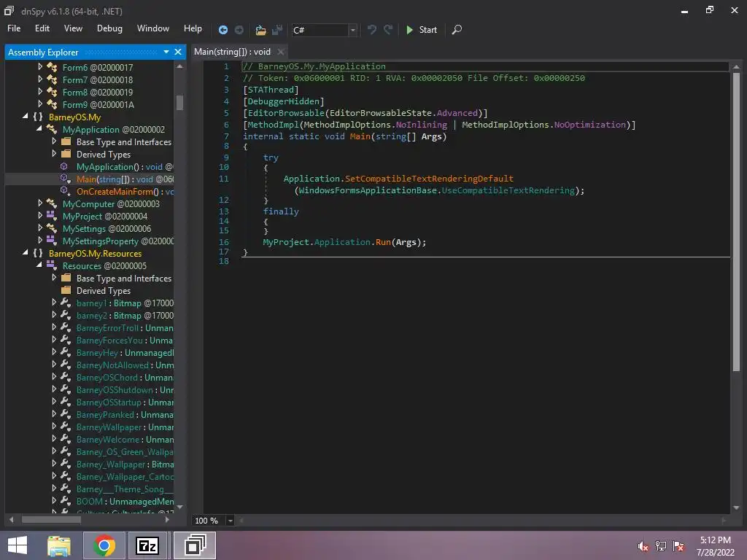The image size is (747, 560).
Task: Expand the Form8 class node
Action: pyautogui.click(x=40, y=92)
